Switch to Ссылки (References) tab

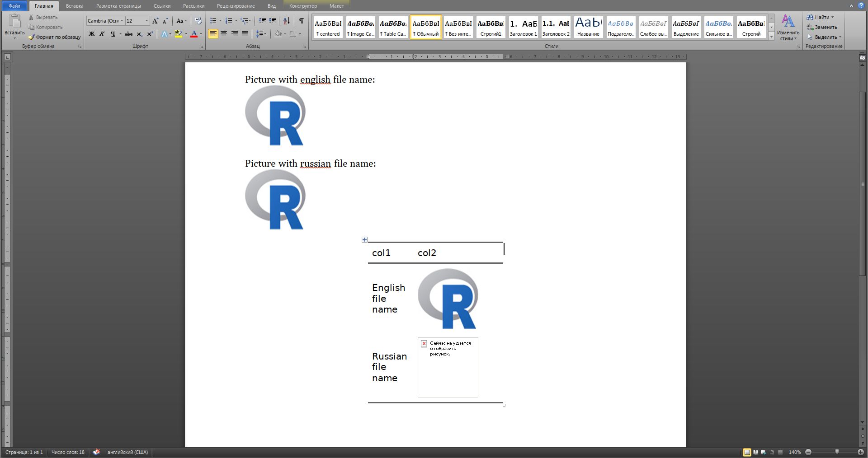pyautogui.click(x=162, y=6)
